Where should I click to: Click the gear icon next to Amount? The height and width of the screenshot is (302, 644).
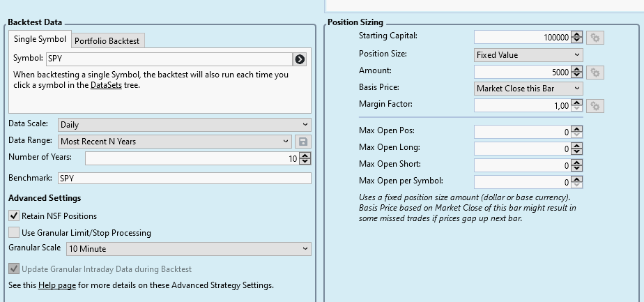(x=595, y=72)
